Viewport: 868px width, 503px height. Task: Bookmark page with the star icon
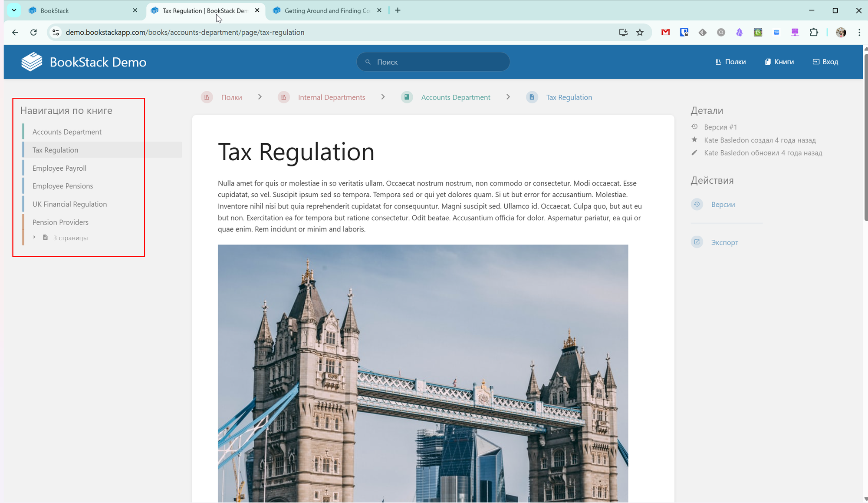coord(640,32)
